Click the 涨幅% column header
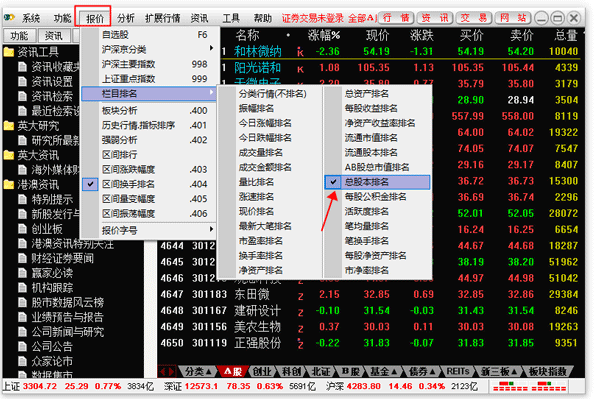This screenshot has height=399, width=600. 324,36
